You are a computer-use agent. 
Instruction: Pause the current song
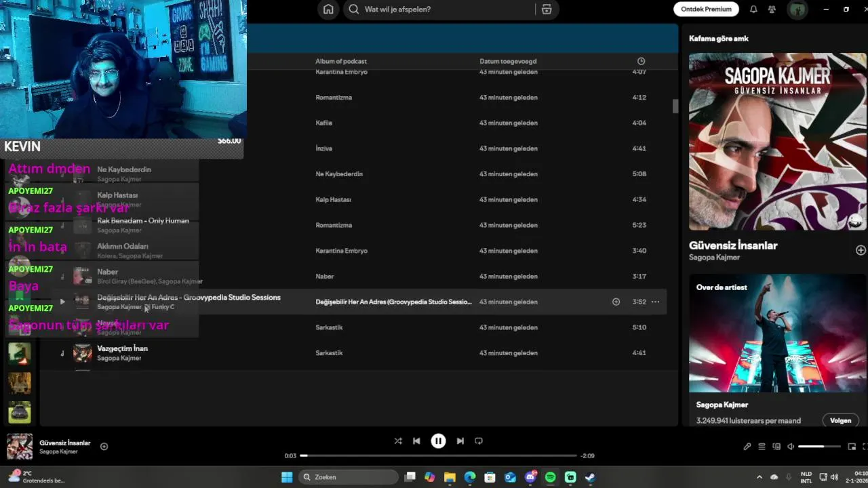pyautogui.click(x=438, y=441)
